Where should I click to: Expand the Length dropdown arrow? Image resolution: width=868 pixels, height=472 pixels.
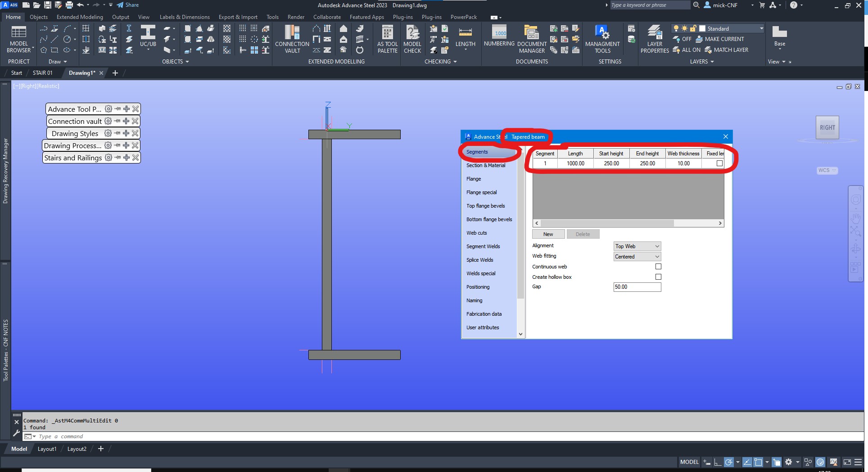click(x=466, y=50)
